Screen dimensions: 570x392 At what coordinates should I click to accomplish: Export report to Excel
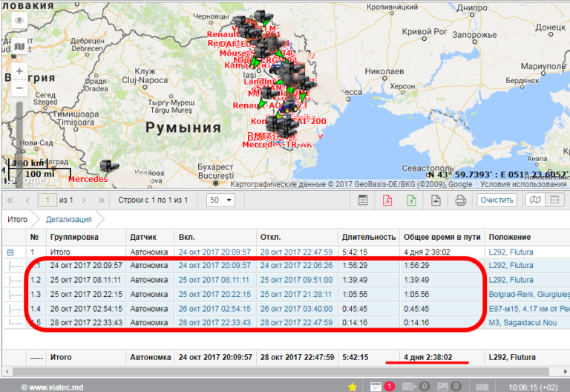point(411,200)
